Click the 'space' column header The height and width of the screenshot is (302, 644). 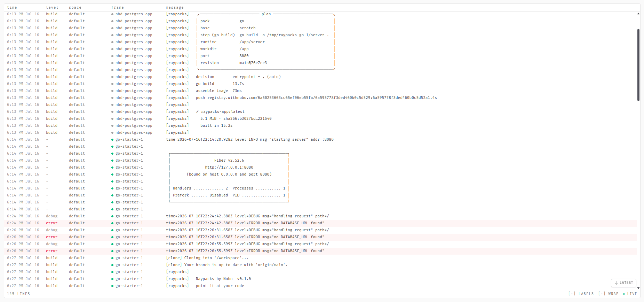(x=75, y=7)
